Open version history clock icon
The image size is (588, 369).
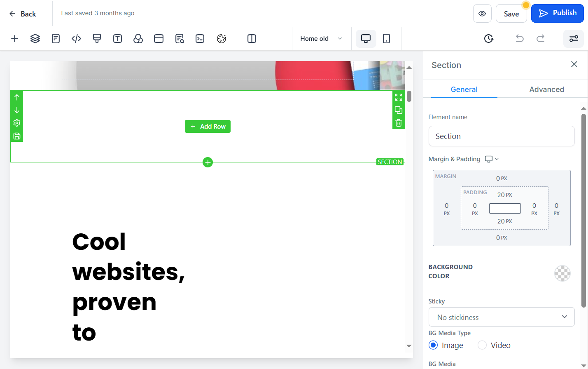(x=489, y=39)
